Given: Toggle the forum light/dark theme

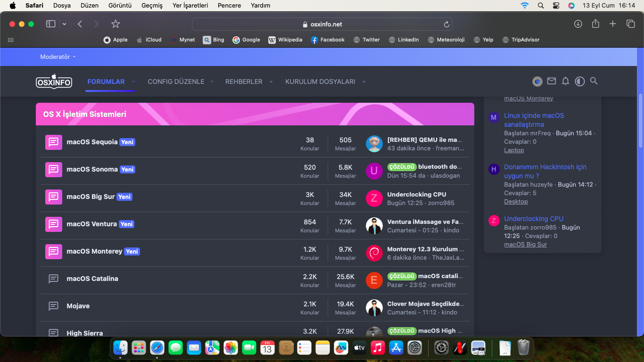Looking at the screenshot, I should [x=580, y=81].
